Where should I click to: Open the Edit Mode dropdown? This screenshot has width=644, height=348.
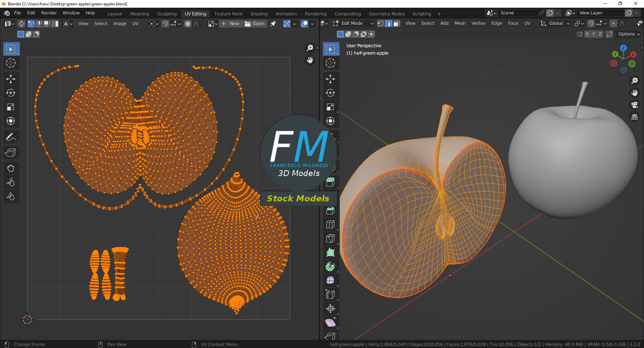click(353, 23)
